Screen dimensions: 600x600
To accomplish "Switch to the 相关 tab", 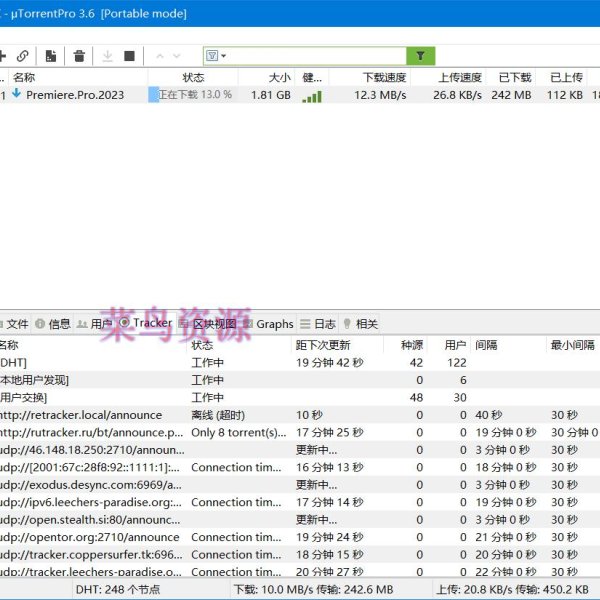I will (x=361, y=324).
